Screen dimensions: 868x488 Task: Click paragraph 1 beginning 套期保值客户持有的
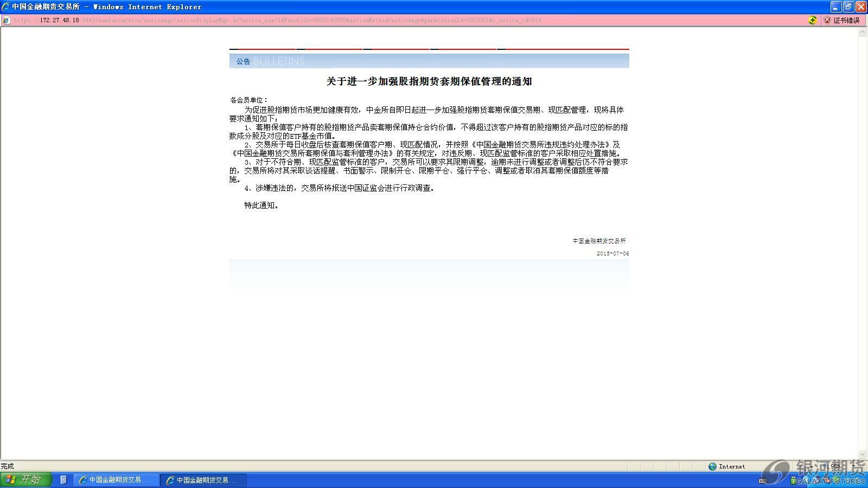click(x=429, y=131)
